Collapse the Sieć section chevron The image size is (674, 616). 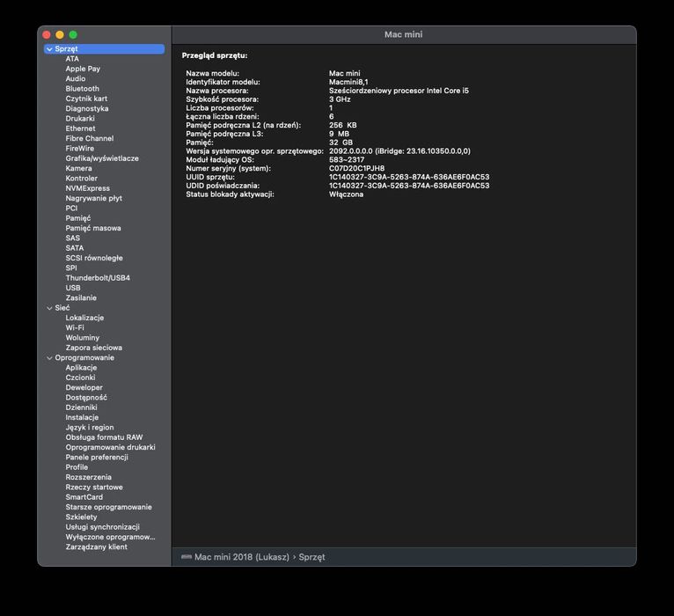49,308
